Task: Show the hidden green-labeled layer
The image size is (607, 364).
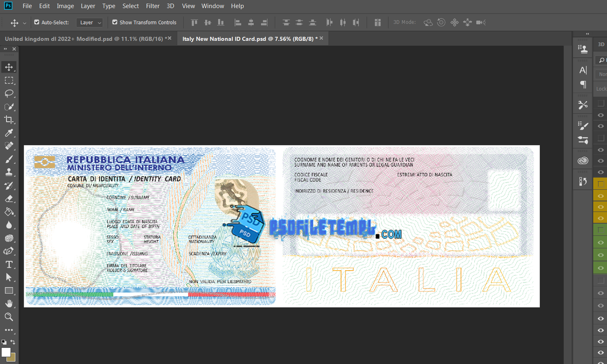Action: [x=600, y=229]
